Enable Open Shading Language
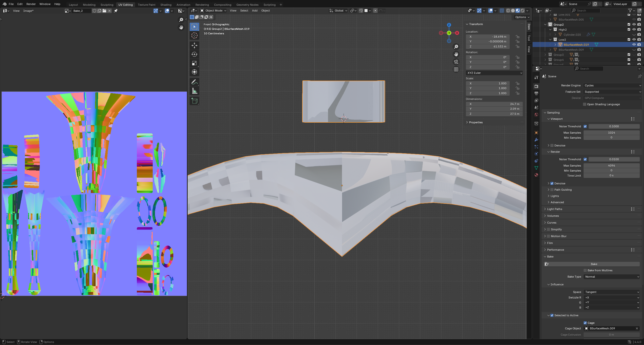Image resolution: width=644 pixels, height=345 pixels. coord(585,104)
